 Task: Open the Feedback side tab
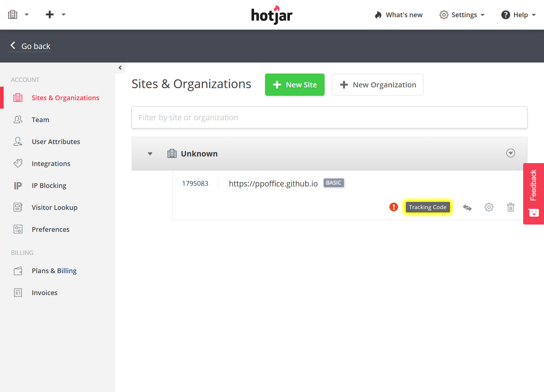[x=534, y=193]
